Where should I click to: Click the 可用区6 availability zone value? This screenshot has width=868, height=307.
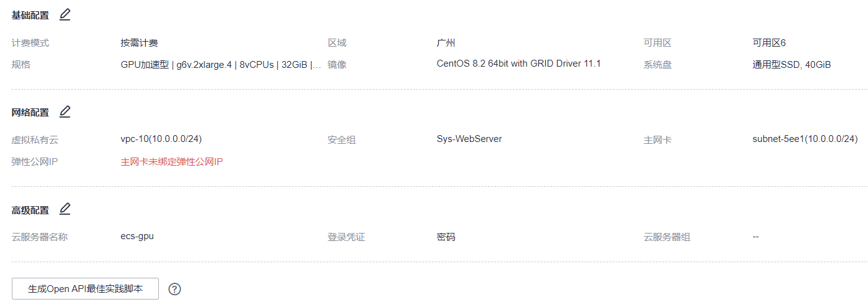coord(769,43)
